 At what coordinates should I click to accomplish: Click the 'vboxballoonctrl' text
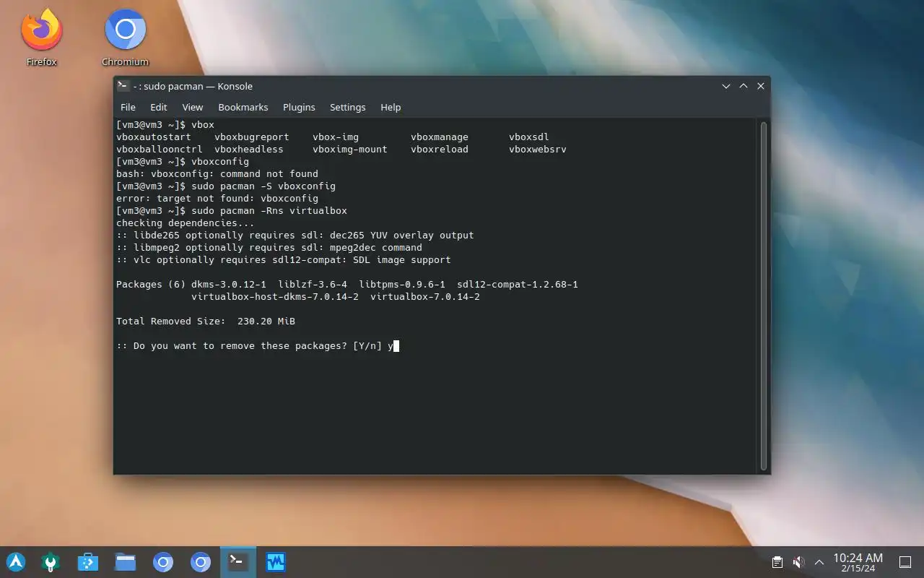pos(160,150)
